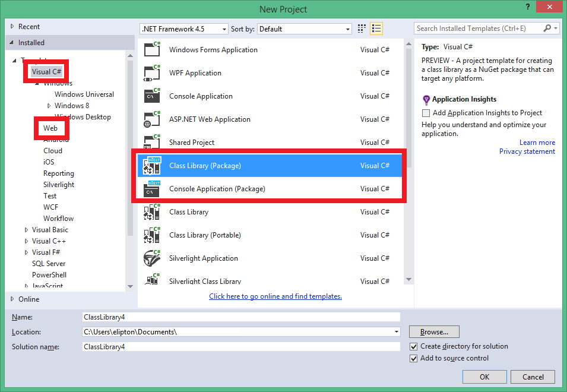Expand the Online section
The image size is (567, 392).
coord(12,299)
